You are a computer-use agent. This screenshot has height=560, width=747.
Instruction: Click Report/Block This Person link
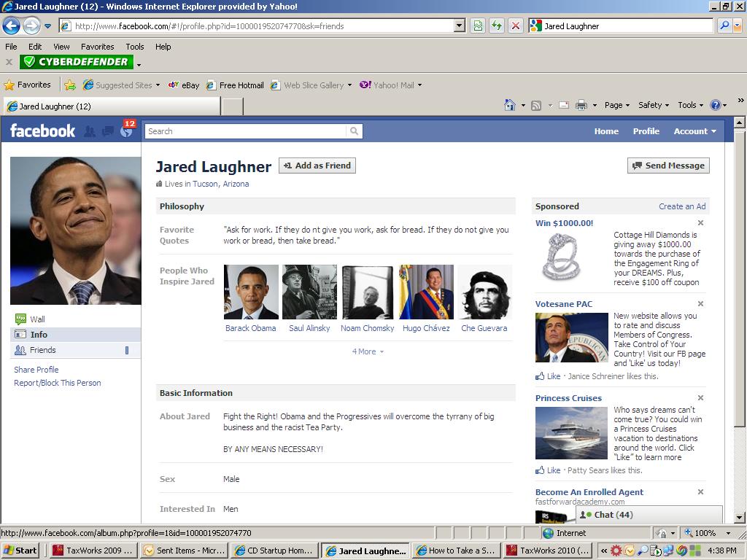coord(57,383)
